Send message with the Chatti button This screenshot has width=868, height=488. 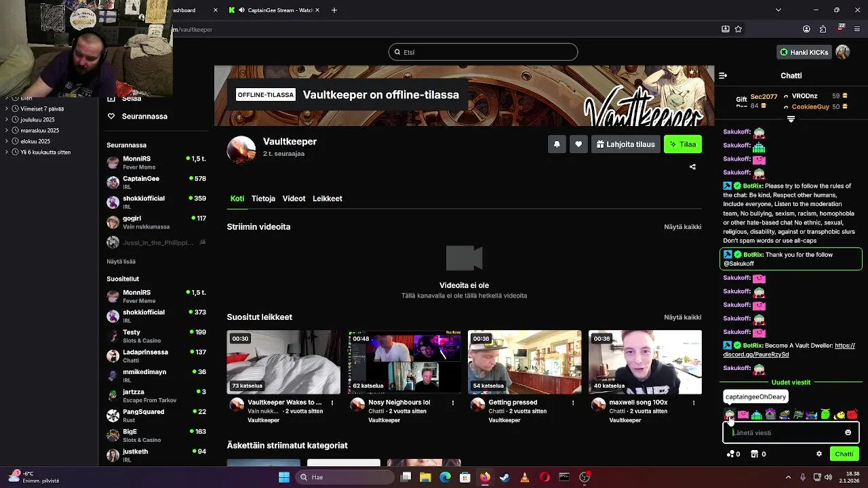click(844, 454)
